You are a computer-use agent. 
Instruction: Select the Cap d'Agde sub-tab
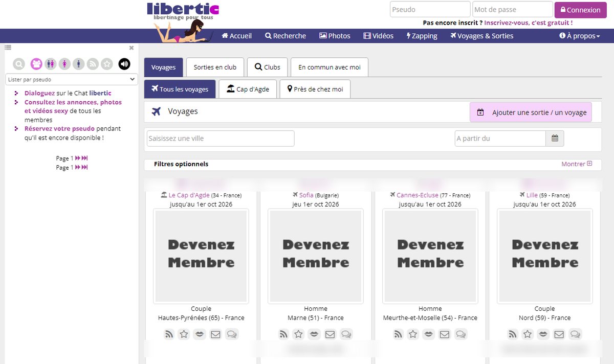pos(248,89)
